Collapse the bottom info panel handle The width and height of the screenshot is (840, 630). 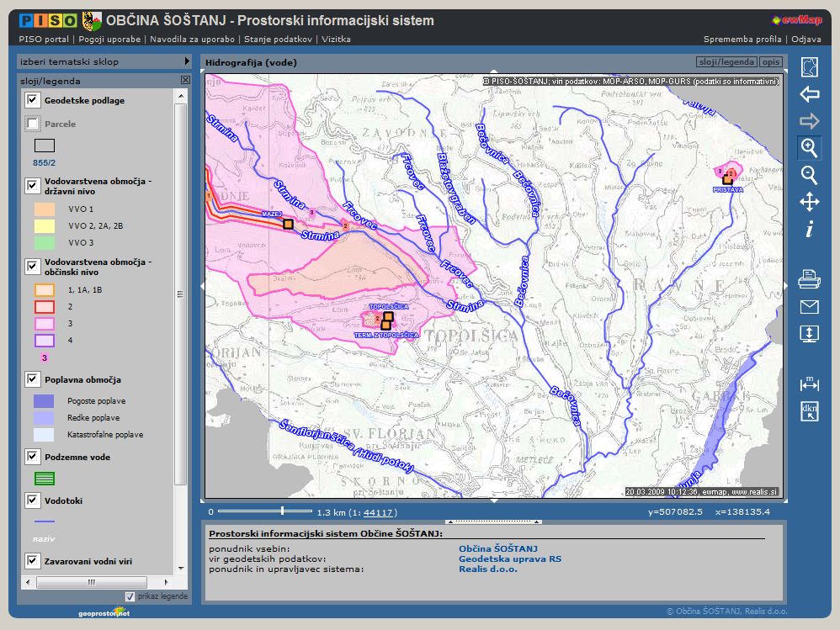point(494,521)
